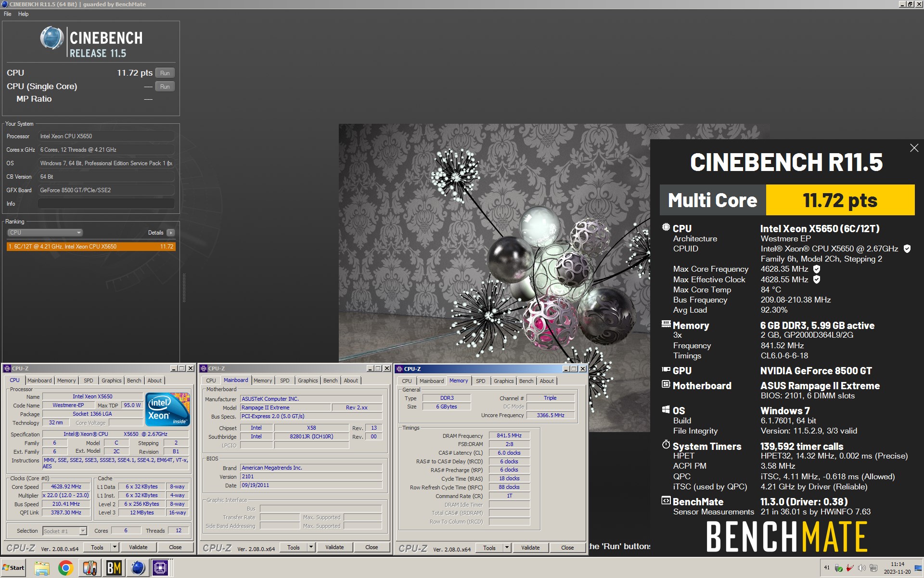Click the shield icon beside Max Effective Clock
Image resolution: width=924 pixels, height=578 pixels.
pos(817,279)
